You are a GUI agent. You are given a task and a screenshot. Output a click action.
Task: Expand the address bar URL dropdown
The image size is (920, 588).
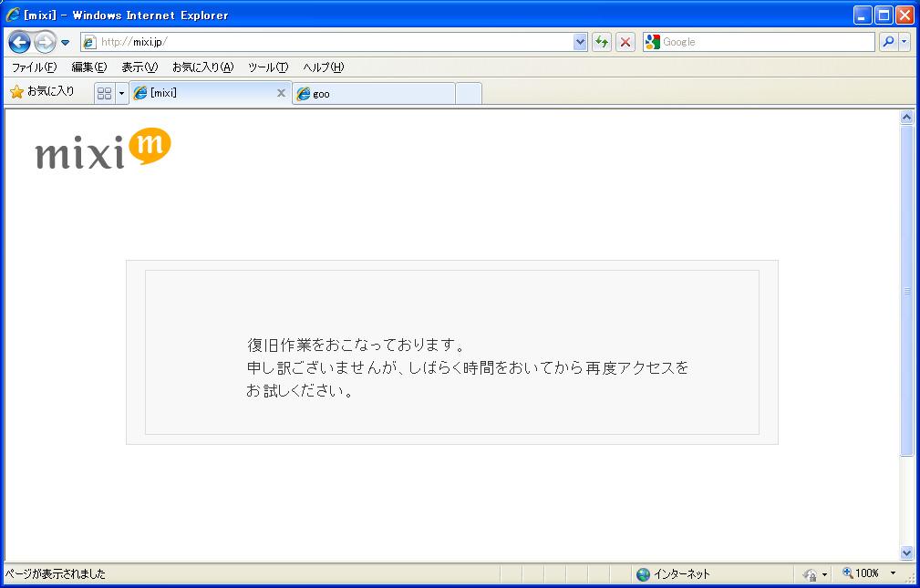tap(581, 42)
